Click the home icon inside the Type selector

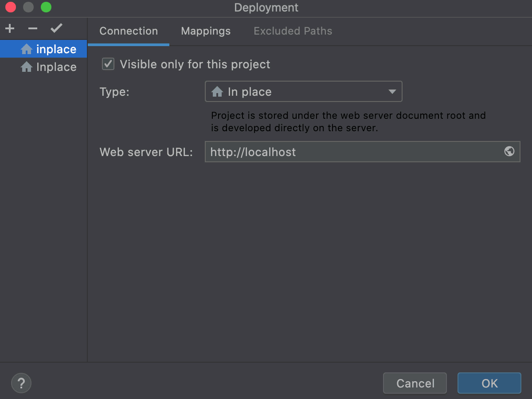pos(218,91)
